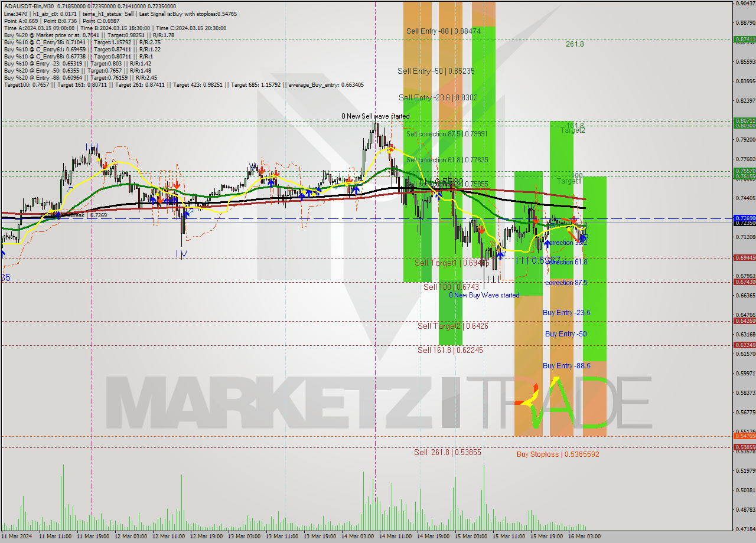Click the 'Buy Entry -23.6' label
Image resolution: width=756 pixels, height=543 pixels.
point(566,313)
